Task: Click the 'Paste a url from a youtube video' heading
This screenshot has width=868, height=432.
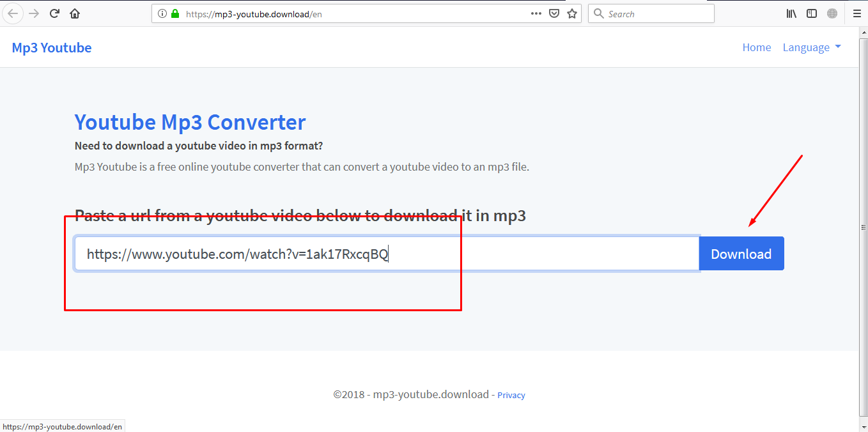Action: point(300,215)
